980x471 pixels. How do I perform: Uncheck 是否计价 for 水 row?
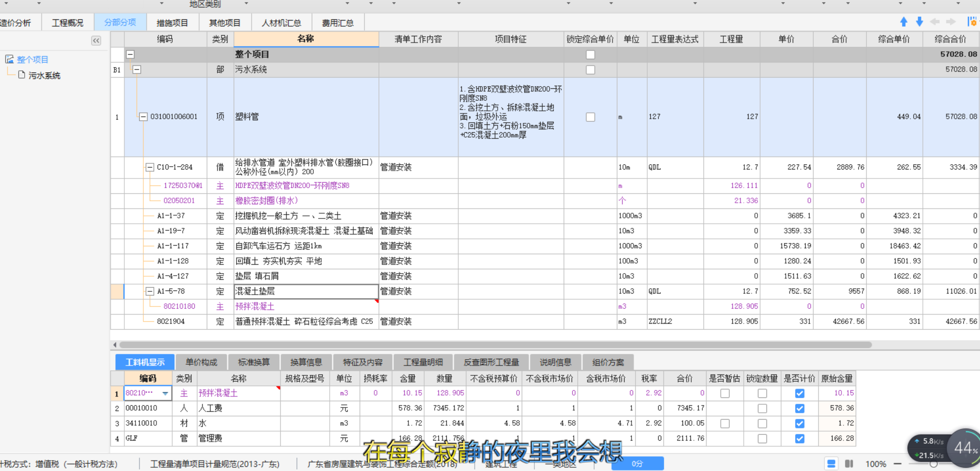(799, 423)
